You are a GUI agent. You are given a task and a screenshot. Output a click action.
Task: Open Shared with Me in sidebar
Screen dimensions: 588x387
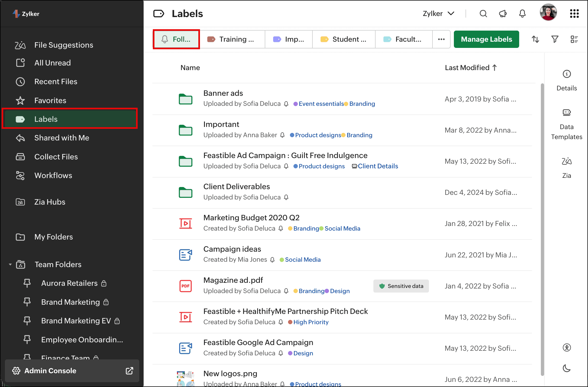pos(62,138)
